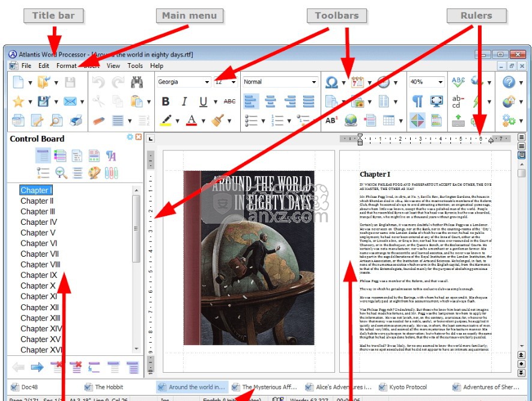Toggle fullscreen mode with the monitor icon
Screen dimensions: 532x401
pos(437,101)
